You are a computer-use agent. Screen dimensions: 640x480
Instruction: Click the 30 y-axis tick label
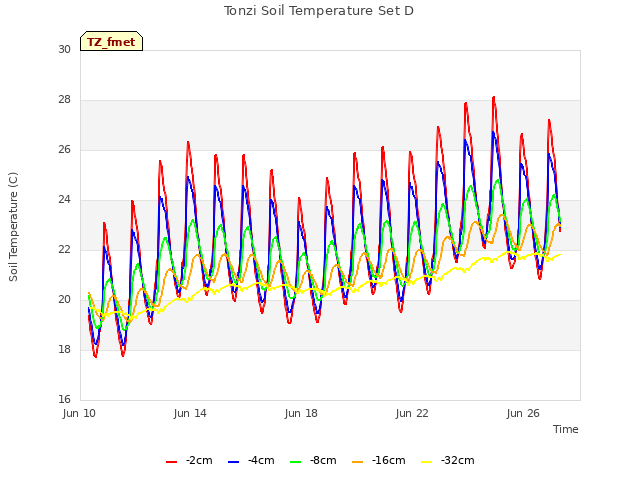tap(64, 49)
